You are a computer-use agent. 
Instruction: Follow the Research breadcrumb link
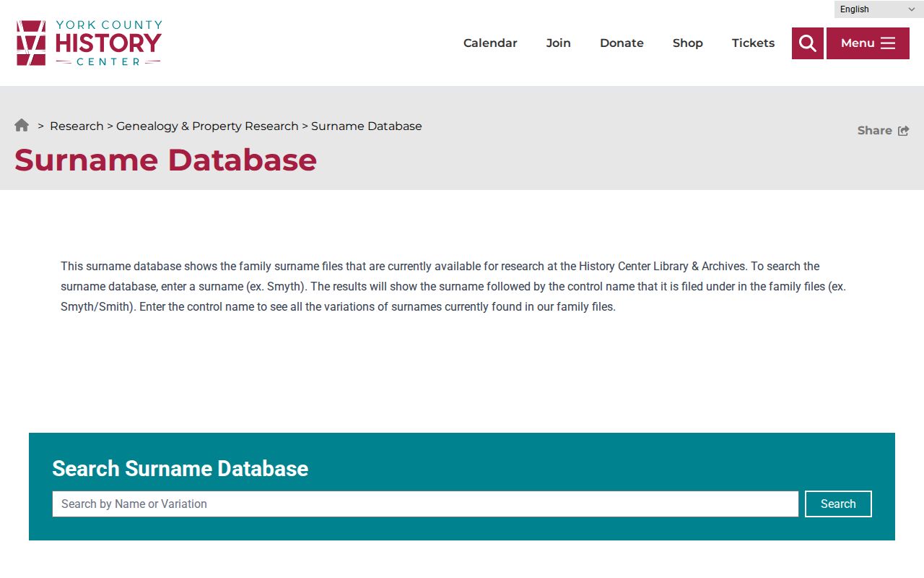77,126
